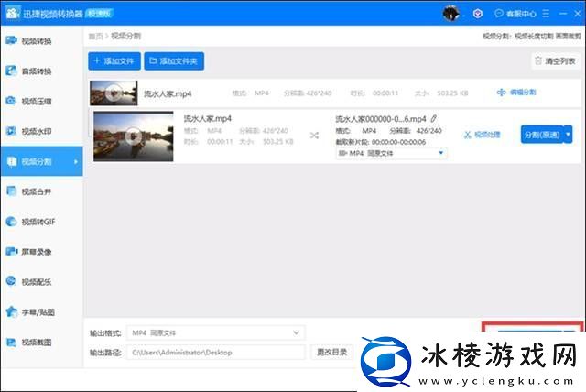The image size is (586, 392).
Task: Click 清空列表 to clear the list
Action: point(556,61)
